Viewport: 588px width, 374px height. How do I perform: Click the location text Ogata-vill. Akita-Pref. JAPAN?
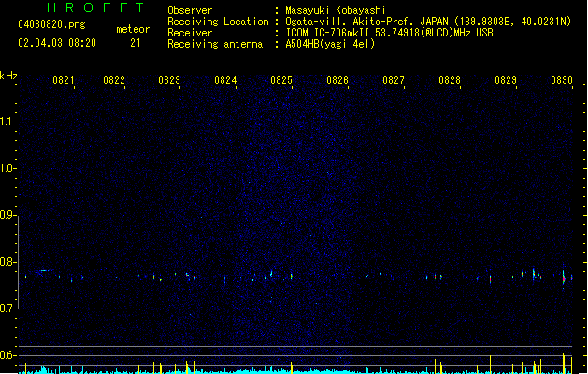tap(366, 22)
